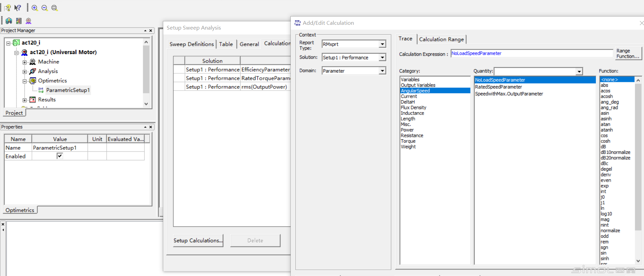Open the Quantity filter dropdown
Image resolution: width=644 pixels, height=276 pixels.
[579, 71]
